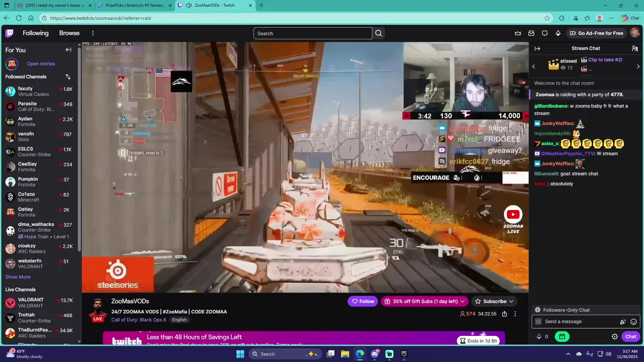Image resolution: width=644 pixels, height=362 pixels.
Task: Open File Explorer in taskbar
Action: 345,354
